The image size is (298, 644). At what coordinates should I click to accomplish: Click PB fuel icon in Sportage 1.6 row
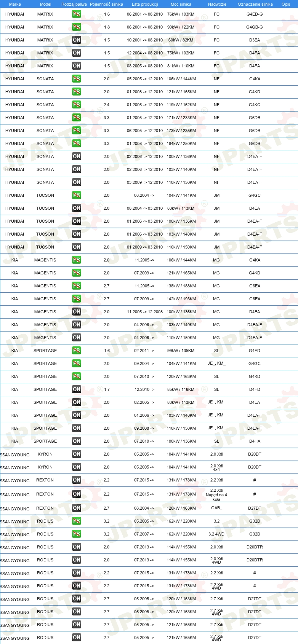tap(77, 351)
